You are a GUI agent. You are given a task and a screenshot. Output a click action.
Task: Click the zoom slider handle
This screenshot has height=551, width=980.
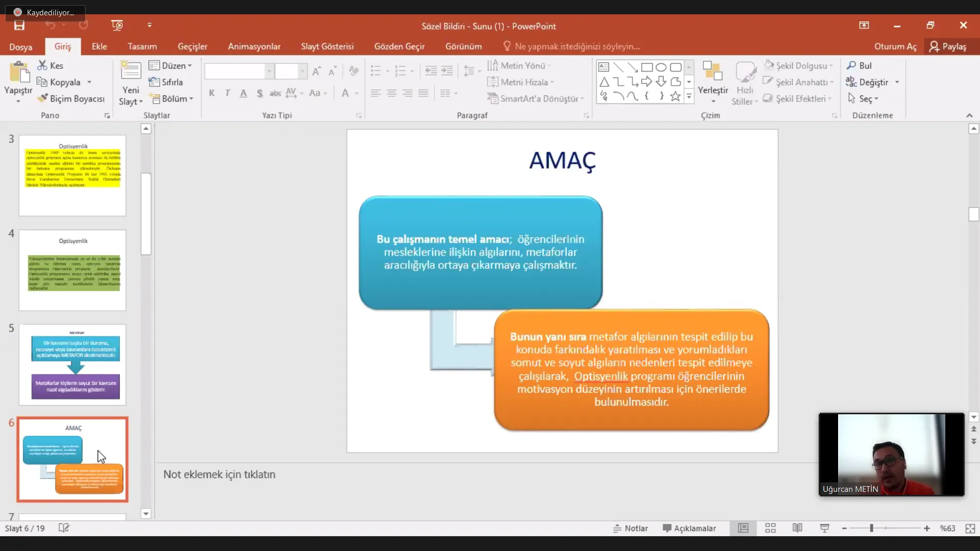[x=871, y=529]
